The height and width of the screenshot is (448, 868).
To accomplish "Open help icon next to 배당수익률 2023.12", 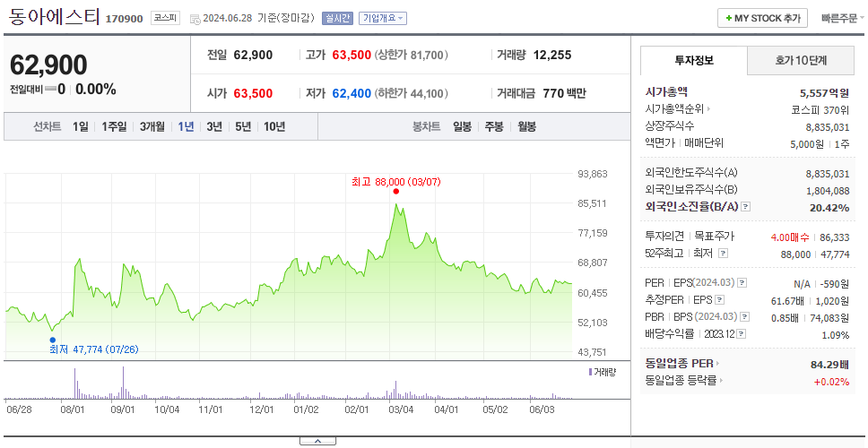I will click(x=742, y=334).
